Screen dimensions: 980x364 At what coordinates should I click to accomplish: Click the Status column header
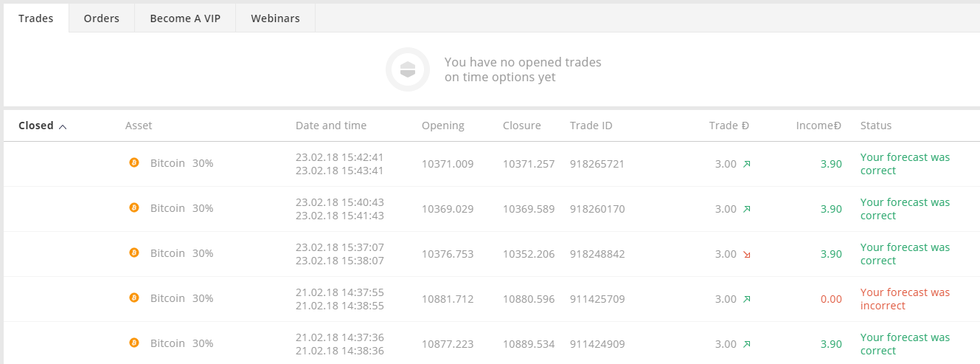coord(876,126)
